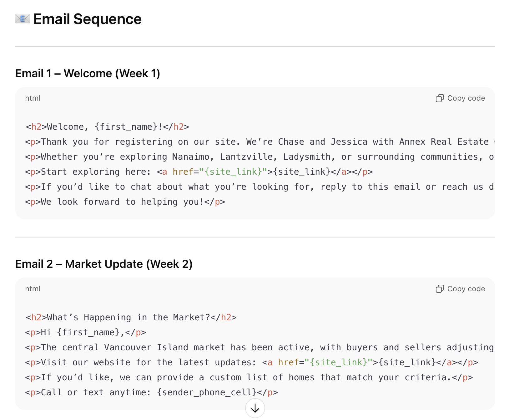Click the copy icon in the Email 2 code block

click(440, 289)
